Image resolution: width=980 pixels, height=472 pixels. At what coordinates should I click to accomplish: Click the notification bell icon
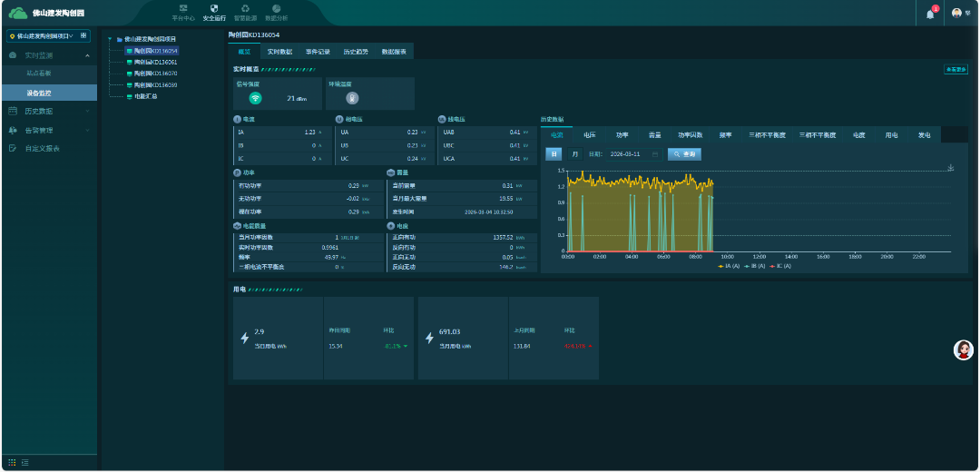point(930,14)
